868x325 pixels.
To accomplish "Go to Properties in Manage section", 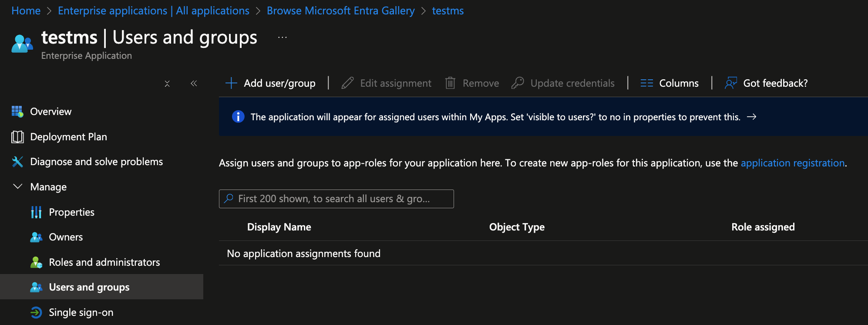I will [x=71, y=212].
